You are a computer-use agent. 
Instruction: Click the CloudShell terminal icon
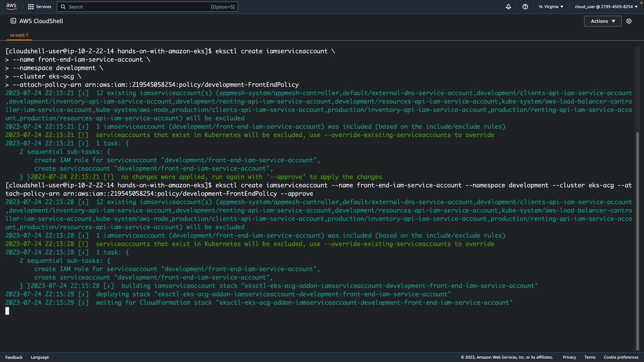(x=13, y=21)
